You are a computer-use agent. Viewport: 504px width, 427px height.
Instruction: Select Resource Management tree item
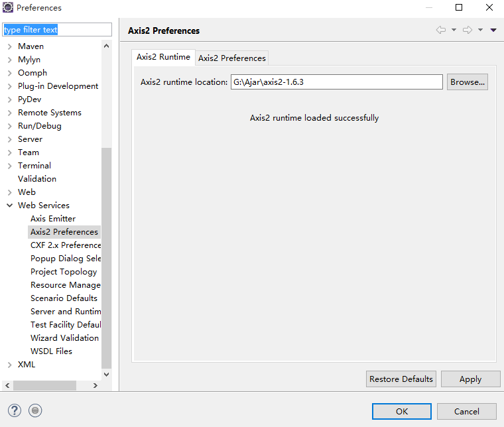pos(66,285)
